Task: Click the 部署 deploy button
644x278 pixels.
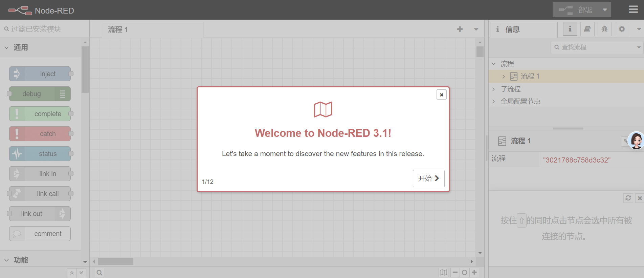Action: 576,10
